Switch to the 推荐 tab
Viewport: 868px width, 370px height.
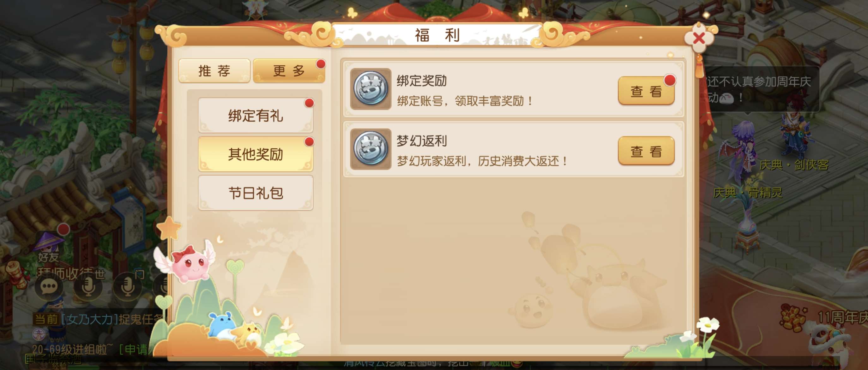coord(214,71)
